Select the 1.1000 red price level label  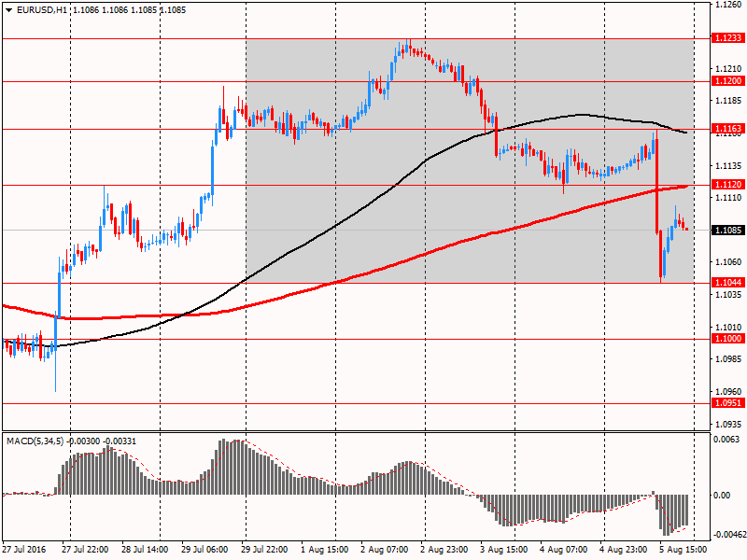pos(728,338)
